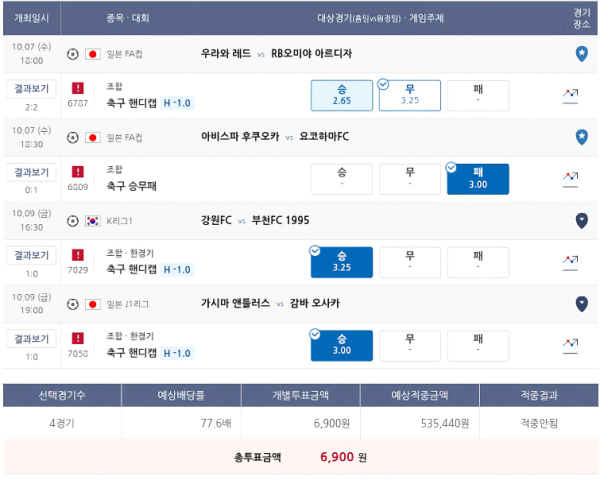600x488 pixels.
Task: Toggle 패 3.00 selection for Fukuoka match
Action: pyautogui.click(x=478, y=179)
